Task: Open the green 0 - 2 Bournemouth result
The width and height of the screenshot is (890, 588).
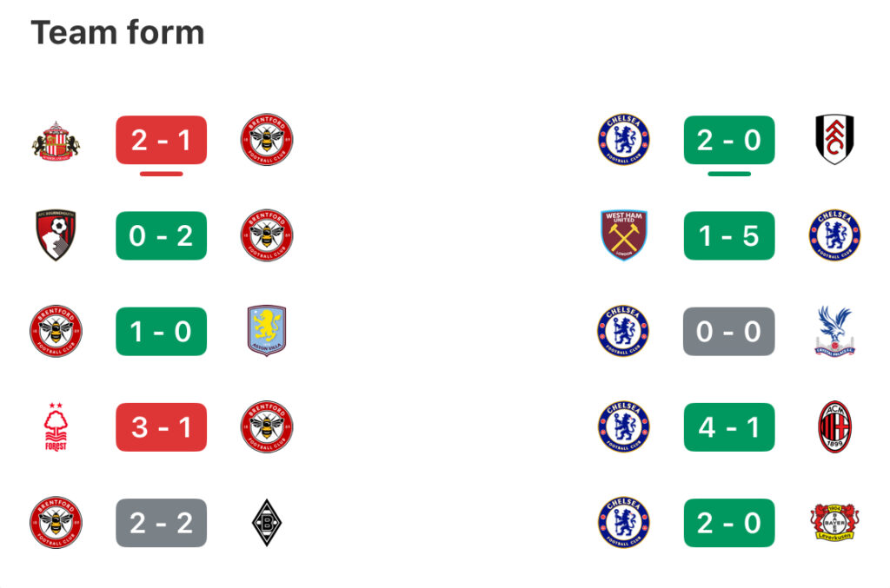Action: pyautogui.click(x=161, y=236)
